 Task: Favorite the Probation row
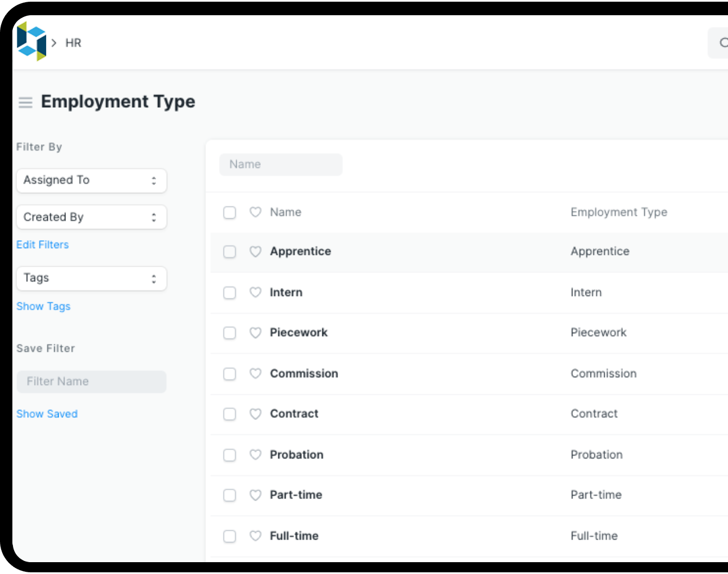pos(255,455)
